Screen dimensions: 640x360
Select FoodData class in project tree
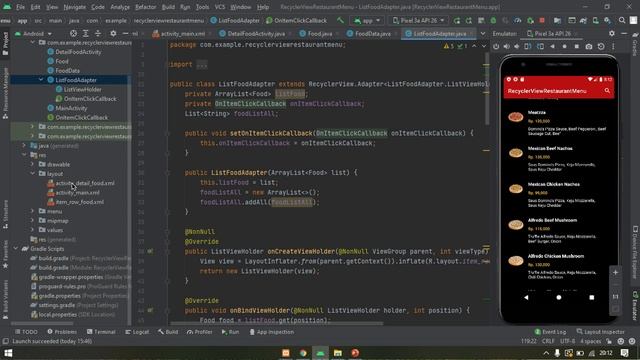tap(63, 71)
